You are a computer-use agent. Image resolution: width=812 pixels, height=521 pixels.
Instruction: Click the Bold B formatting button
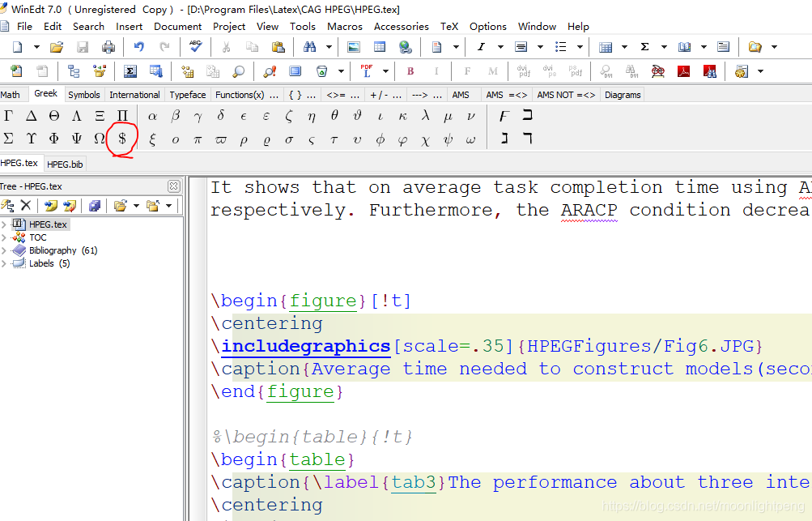tap(410, 71)
